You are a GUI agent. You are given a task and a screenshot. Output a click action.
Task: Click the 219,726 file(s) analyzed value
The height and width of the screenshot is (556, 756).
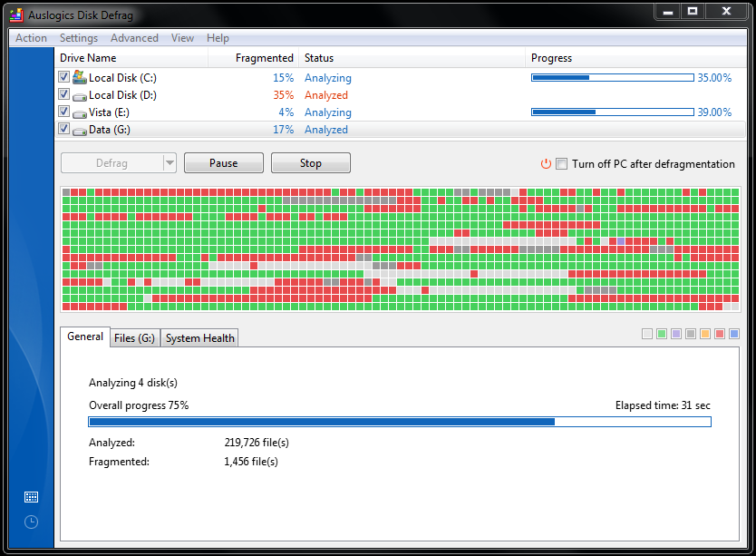[x=257, y=443]
